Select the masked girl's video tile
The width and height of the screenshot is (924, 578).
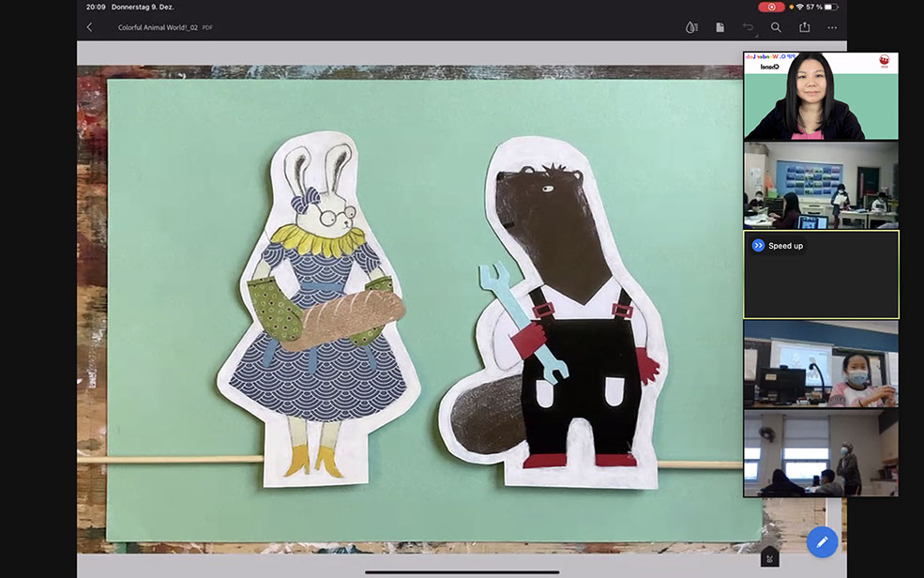(x=821, y=364)
